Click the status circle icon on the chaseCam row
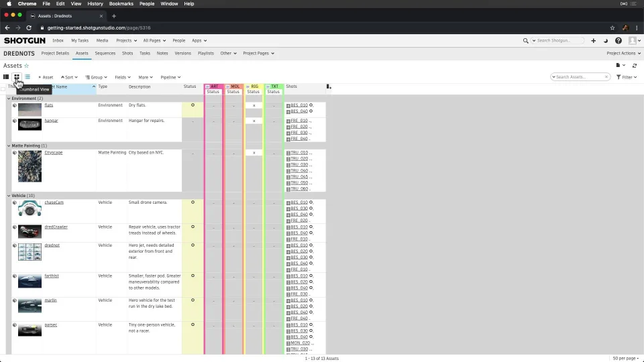Screen dimensions: 644x362 pos(193,202)
